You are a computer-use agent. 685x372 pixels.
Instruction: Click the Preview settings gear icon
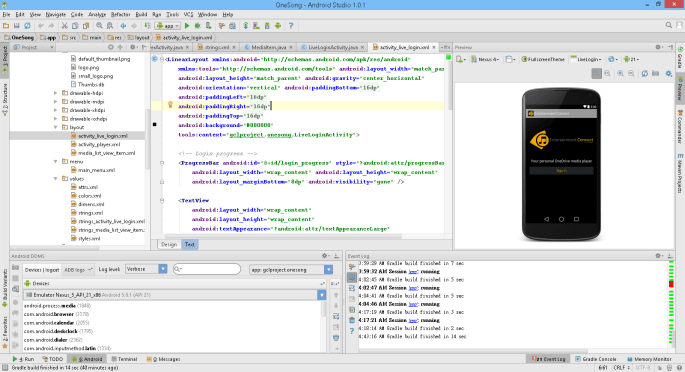tap(669, 73)
